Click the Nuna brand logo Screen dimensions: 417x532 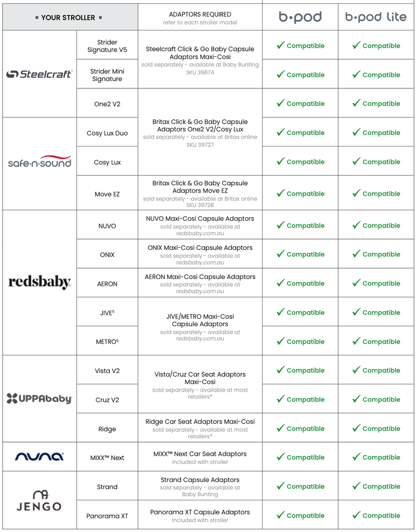tap(39, 457)
